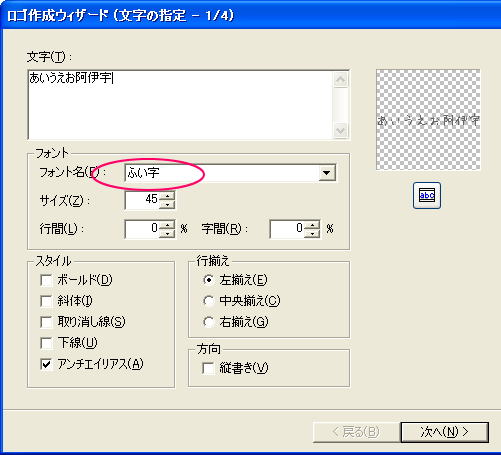Decrease the サイズ value with down arrow
This screenshot has width=501, height=455.
167,204
